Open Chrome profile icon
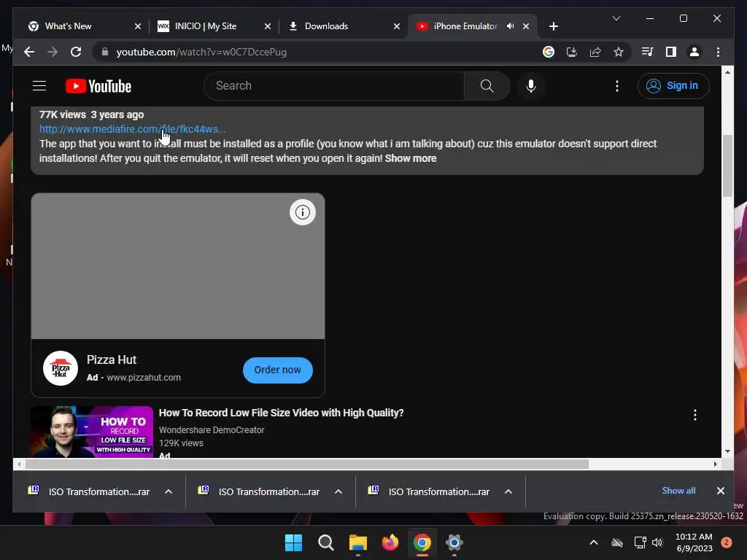This screenshot has width=747, height=560. pos(694,52)
